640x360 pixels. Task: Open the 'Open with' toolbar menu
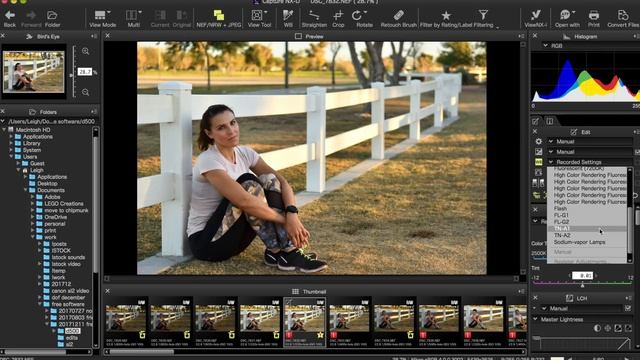[x=567, y=18]
